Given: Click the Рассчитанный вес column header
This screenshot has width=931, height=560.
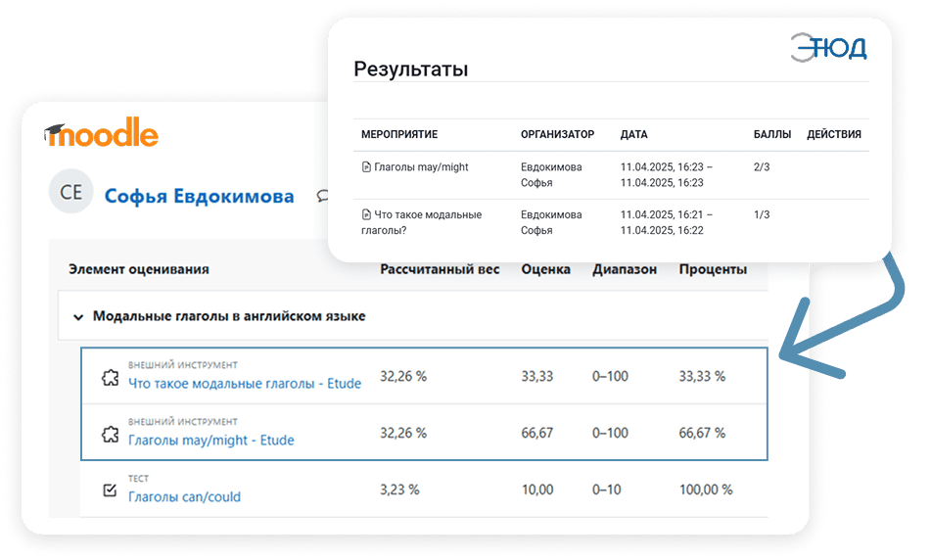Looking at the screenshot, I should pos(440,269).
